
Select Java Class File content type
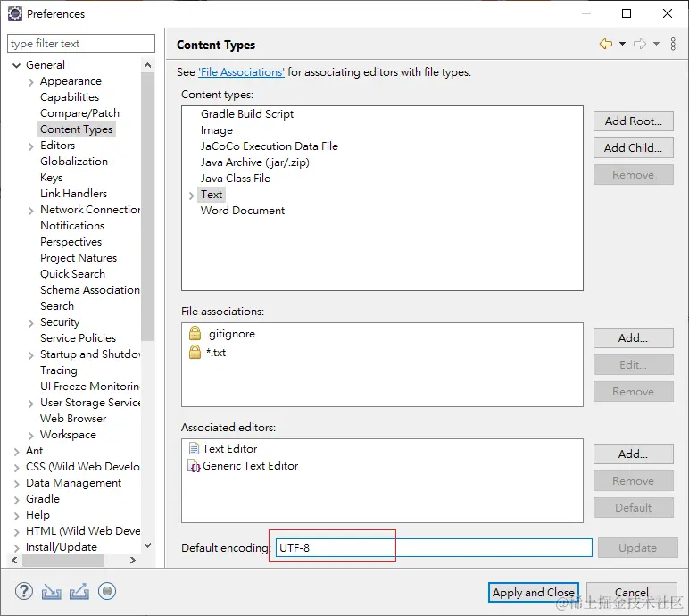click(235, 178)
